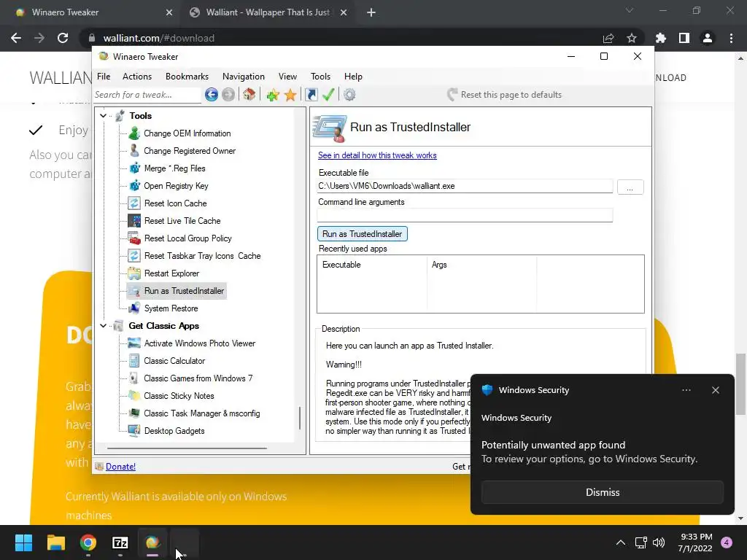The height and width of the screenshot is (560, 747).
Task: Click the create shortcut icon in toolbar
Action: (311, 95)
